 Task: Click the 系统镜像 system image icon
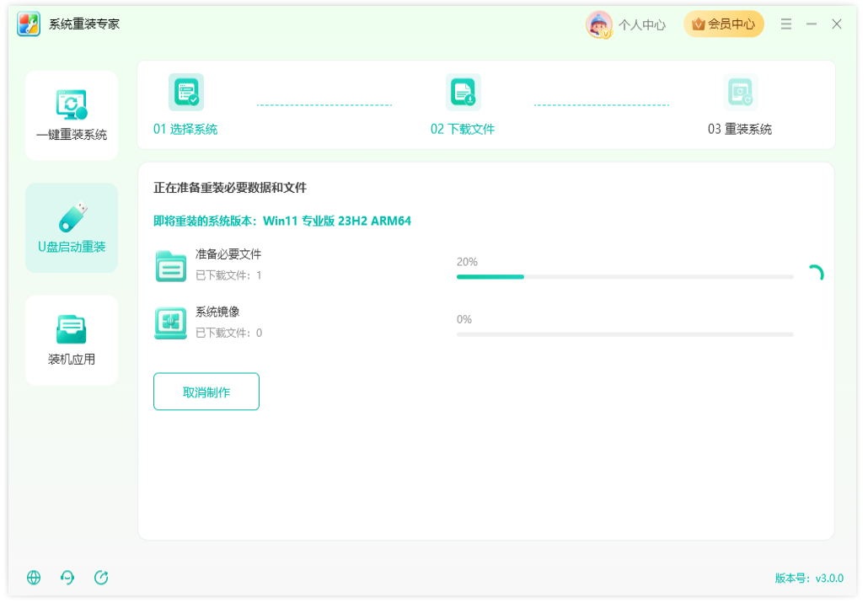pyautogui.click(x=170, y=323)
